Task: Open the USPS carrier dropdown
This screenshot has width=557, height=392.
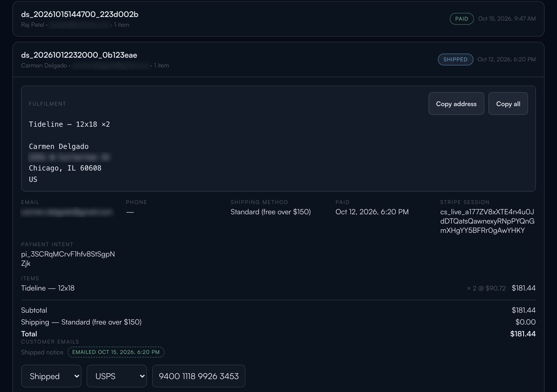Action: tap(117, 376)
